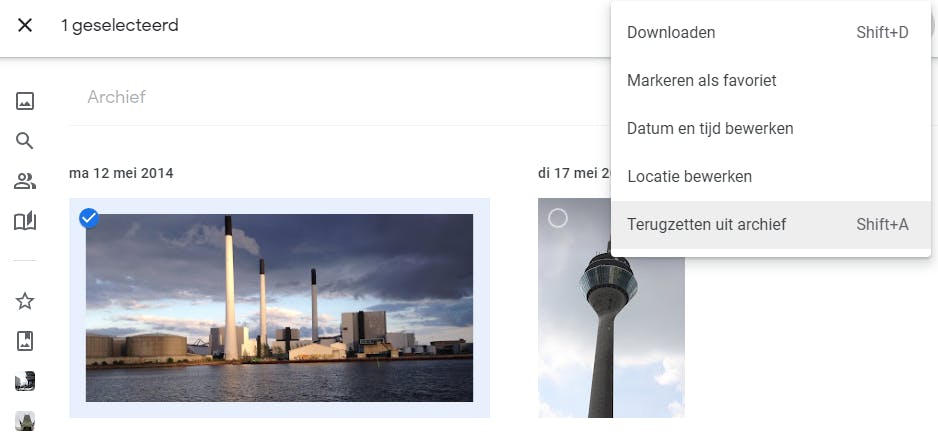Open the Albums bookmark icon
Image resolution: width=938 pixels, height=443 pixels.
coord(25,341)
